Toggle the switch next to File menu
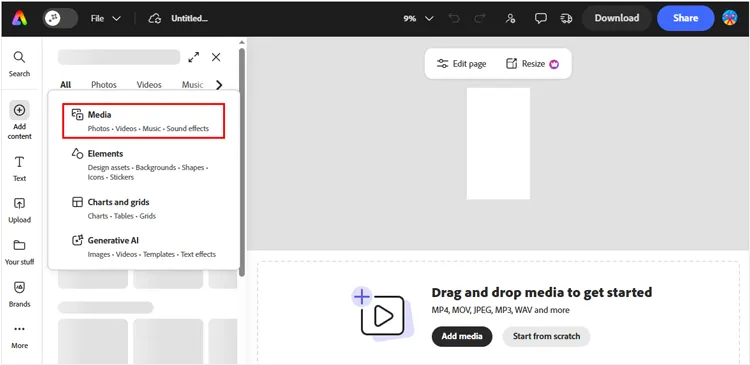 60,18
